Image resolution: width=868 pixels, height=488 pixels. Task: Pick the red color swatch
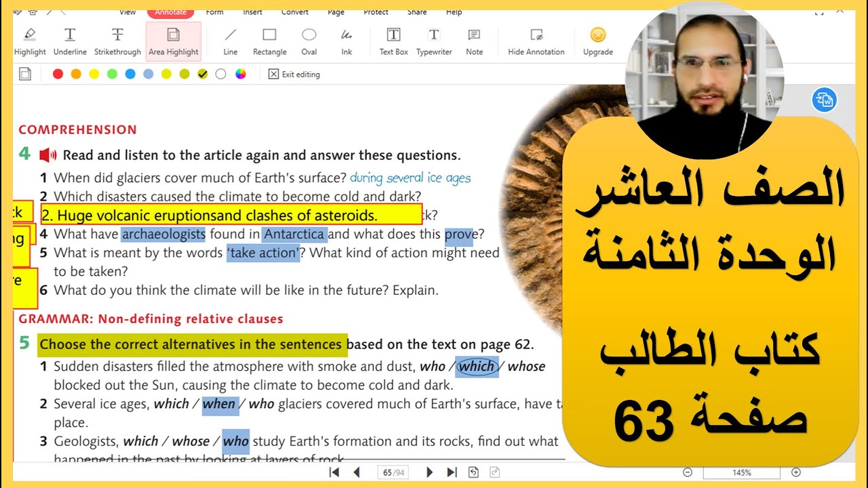pyautogui.click(x=58, y=75)
